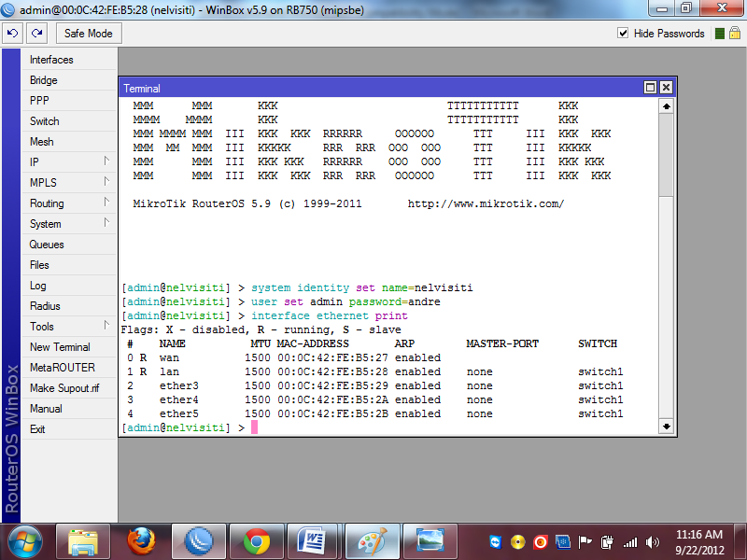This screenshot has width=747, height=560.
Task: Click the terminal prompt cursor
Action: click(x=254, y=427)
